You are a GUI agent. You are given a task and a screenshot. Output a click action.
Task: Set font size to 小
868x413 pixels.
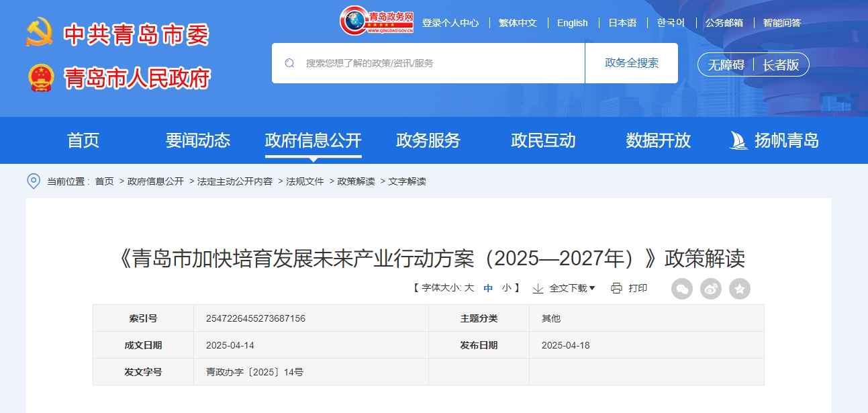point(506,288)
